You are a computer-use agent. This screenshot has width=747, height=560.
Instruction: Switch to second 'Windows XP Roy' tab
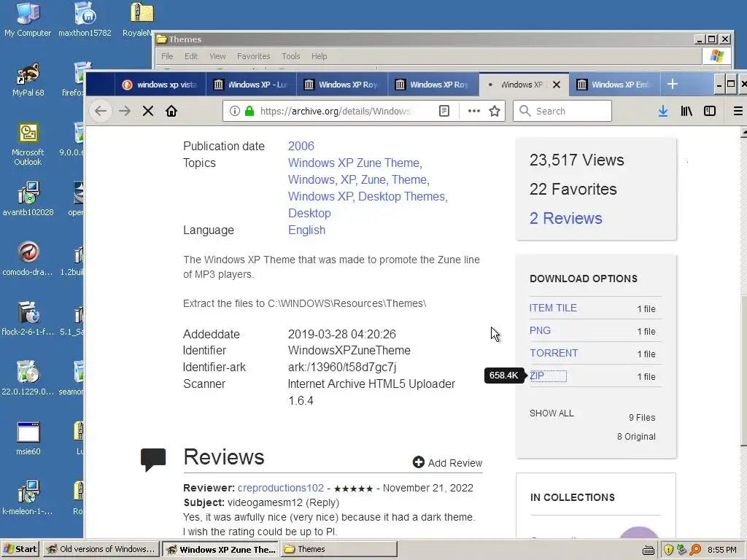pyautogui.click(x=433, y=85)
